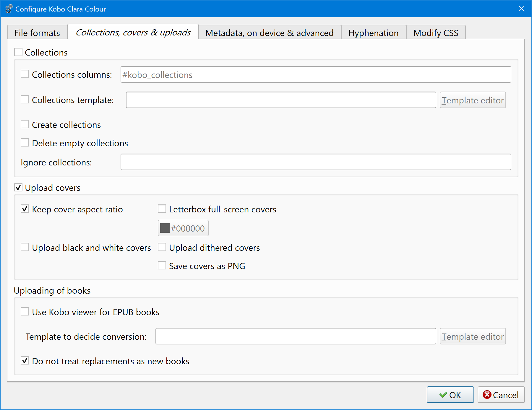Pick letterbox color #000000 swatch
The image size is (532, 410).
(183, 228)
